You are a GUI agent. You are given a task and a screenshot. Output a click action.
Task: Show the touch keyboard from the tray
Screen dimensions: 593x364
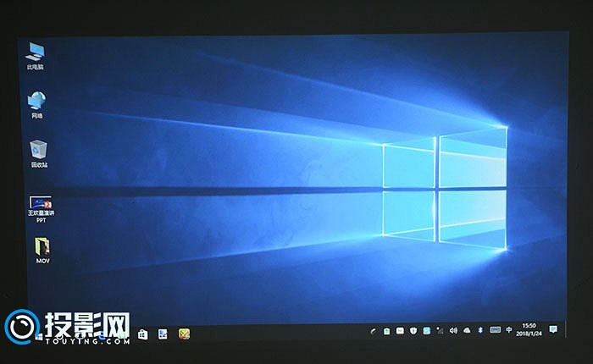point(495,330)
